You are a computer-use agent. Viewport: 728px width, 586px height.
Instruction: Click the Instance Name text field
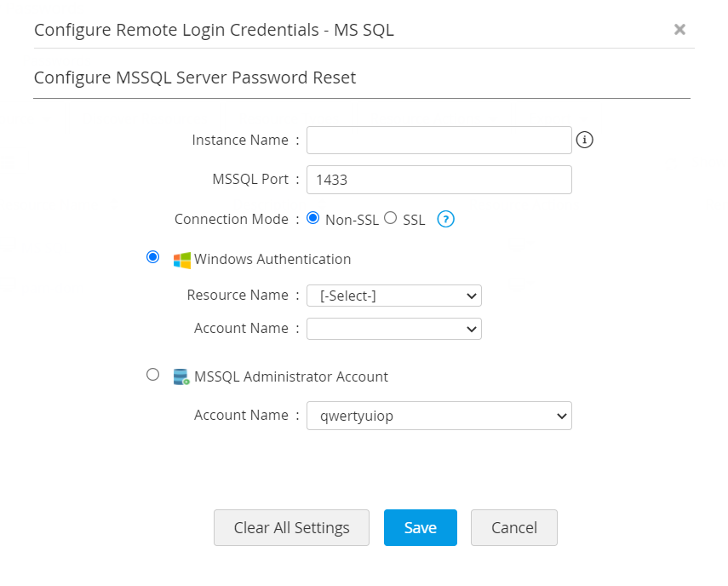coord(439,140)
